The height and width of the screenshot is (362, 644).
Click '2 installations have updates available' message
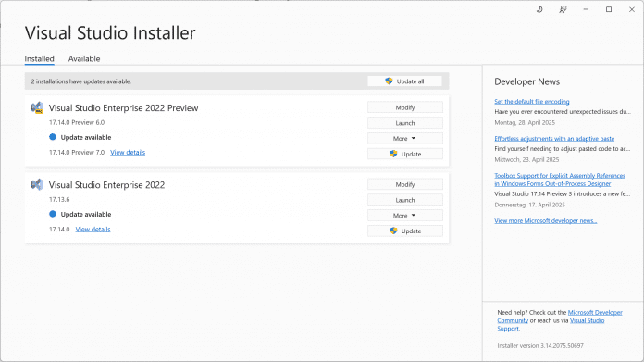[81, 81]
